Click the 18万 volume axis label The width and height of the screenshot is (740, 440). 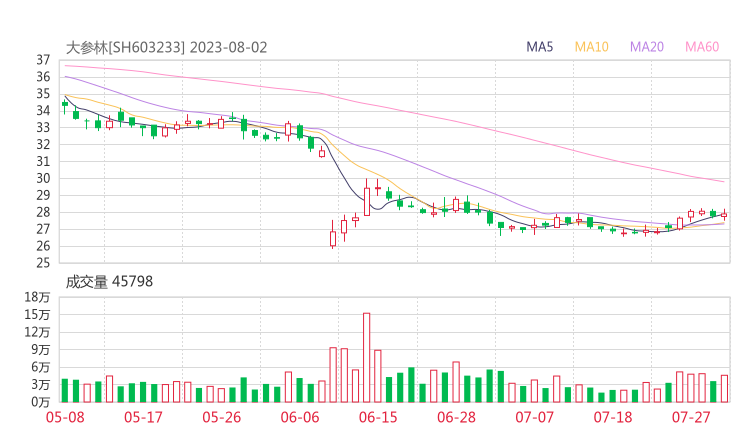pos(37,297)
